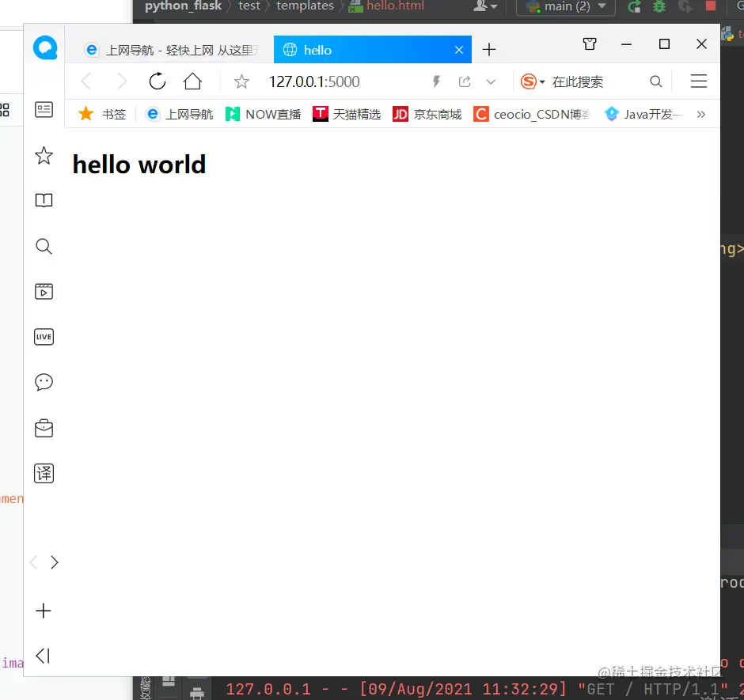
Task: Open the chat bubble sidebar icon
Action: [x=44, y=382]
